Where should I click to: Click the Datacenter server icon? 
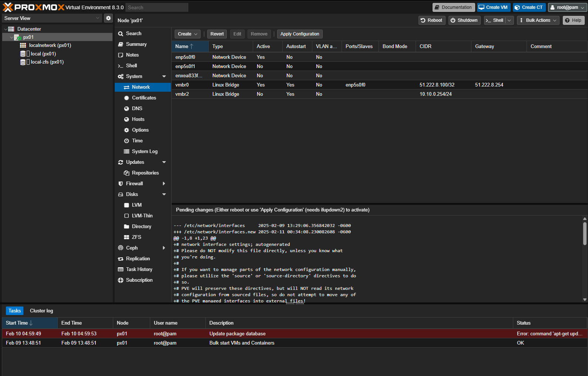point(11,29)
